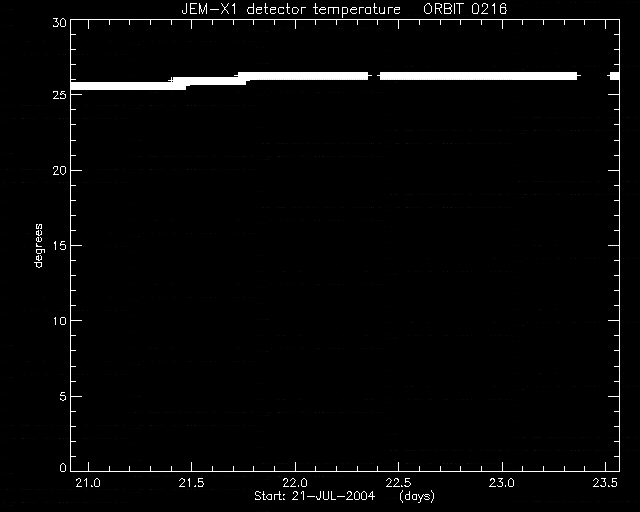Select the y-axis label 25
This screenshot has height=512, width=640.
coord(60,95)
